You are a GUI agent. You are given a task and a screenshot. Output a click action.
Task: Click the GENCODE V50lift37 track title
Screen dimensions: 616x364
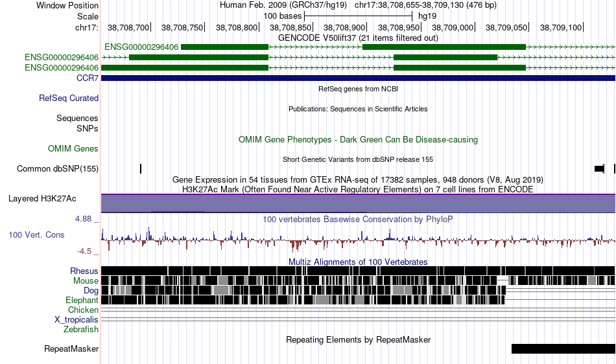(358, 38)
